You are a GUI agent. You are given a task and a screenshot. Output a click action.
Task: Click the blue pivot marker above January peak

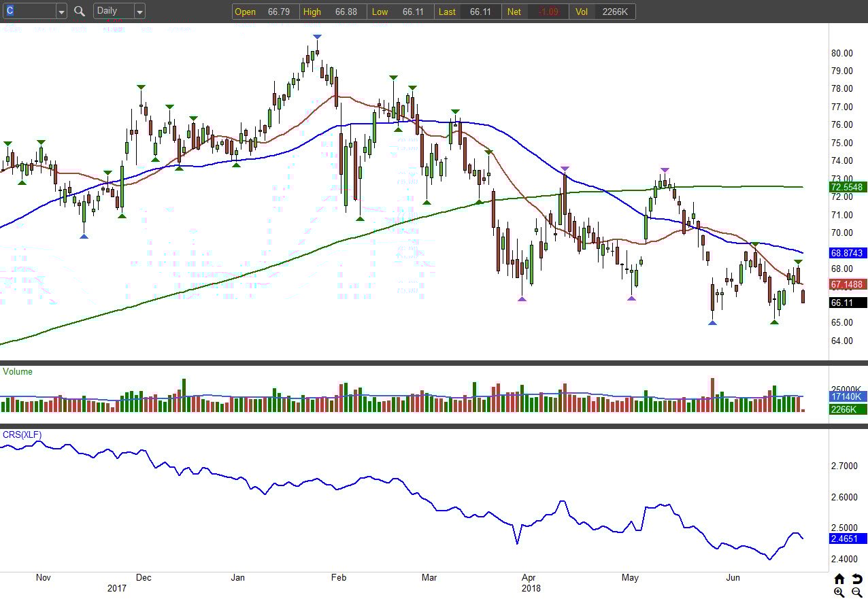317,37
